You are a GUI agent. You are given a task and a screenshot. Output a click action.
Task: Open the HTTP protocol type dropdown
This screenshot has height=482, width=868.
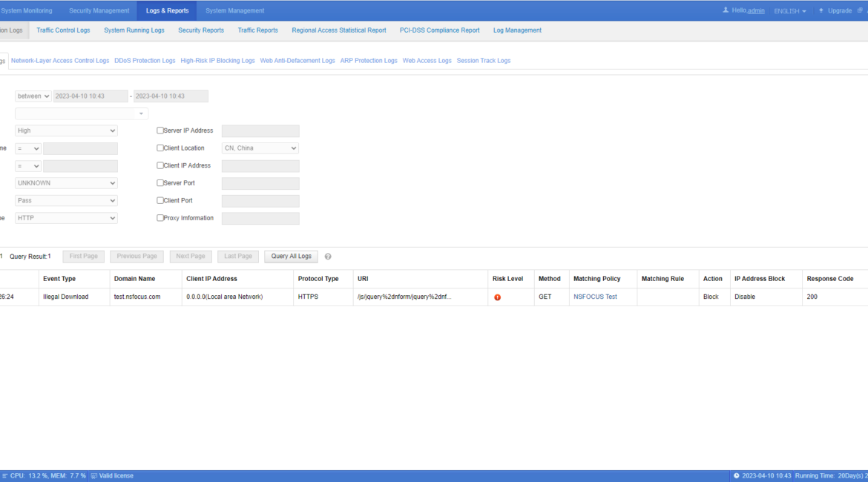click(65, 217)
